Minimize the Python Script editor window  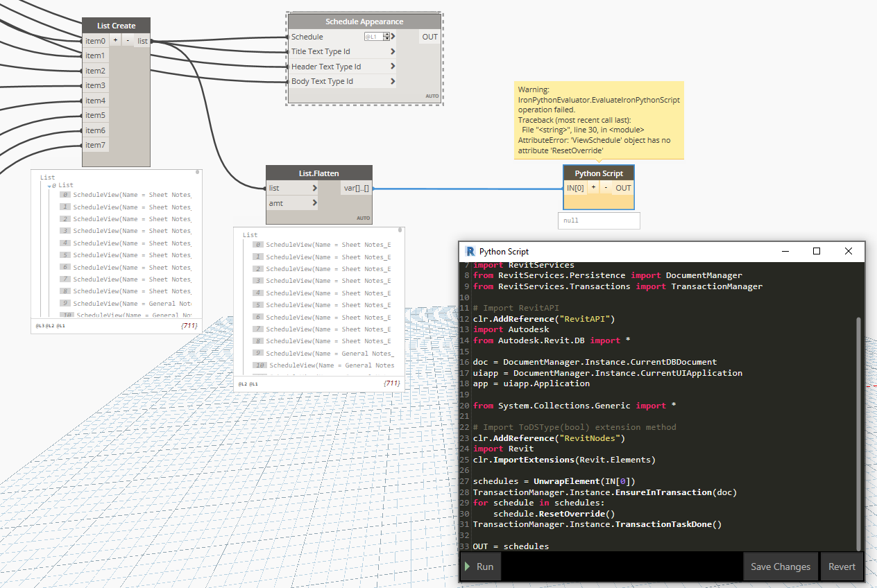(x=785, y=251)
